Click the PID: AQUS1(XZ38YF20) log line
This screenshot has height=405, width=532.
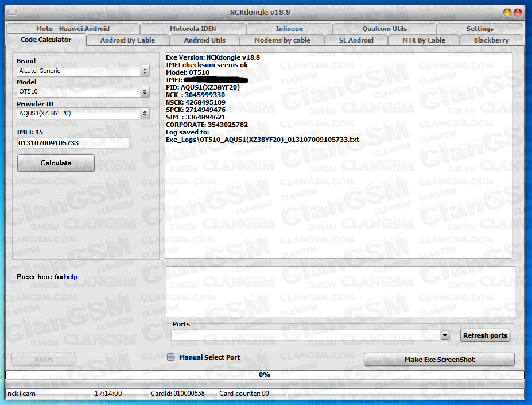tap(203, 87)
